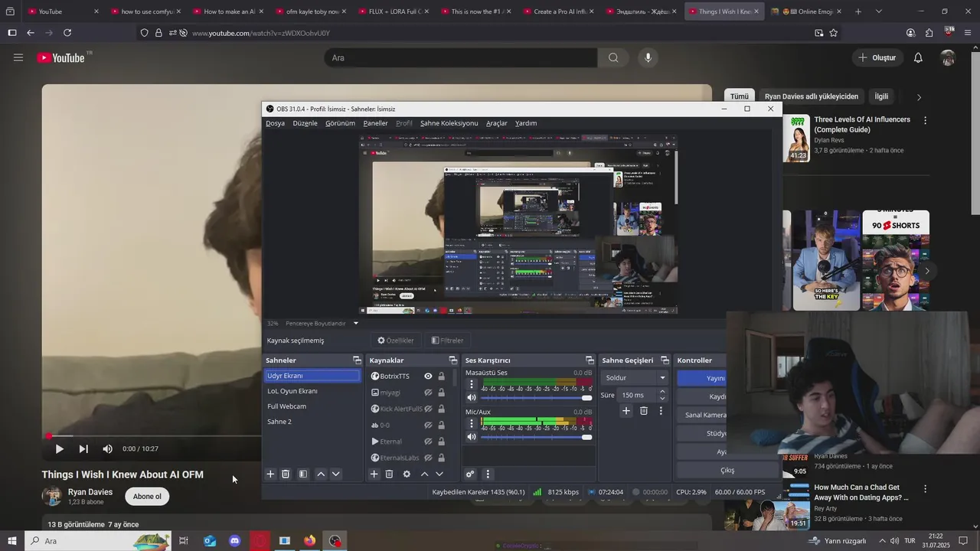The image size is (980, 551).
Task: Open YouTube notifications bell
Action: [918, 57]
